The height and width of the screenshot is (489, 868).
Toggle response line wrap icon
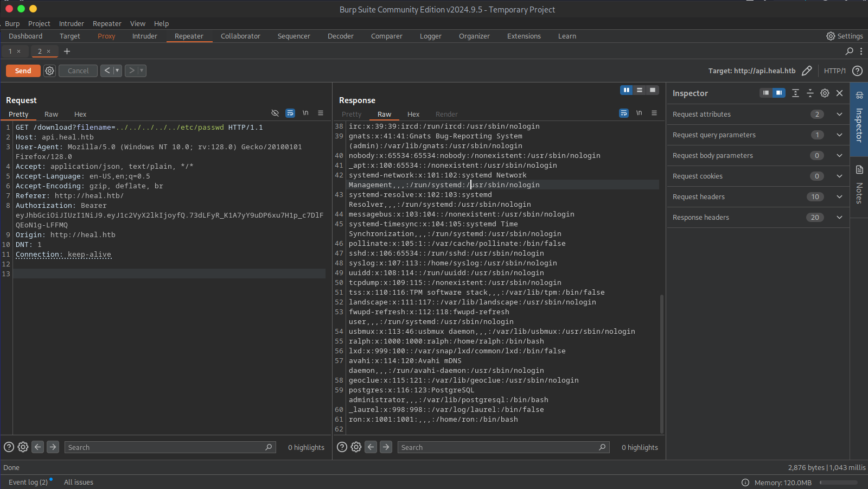click(624, 113)
